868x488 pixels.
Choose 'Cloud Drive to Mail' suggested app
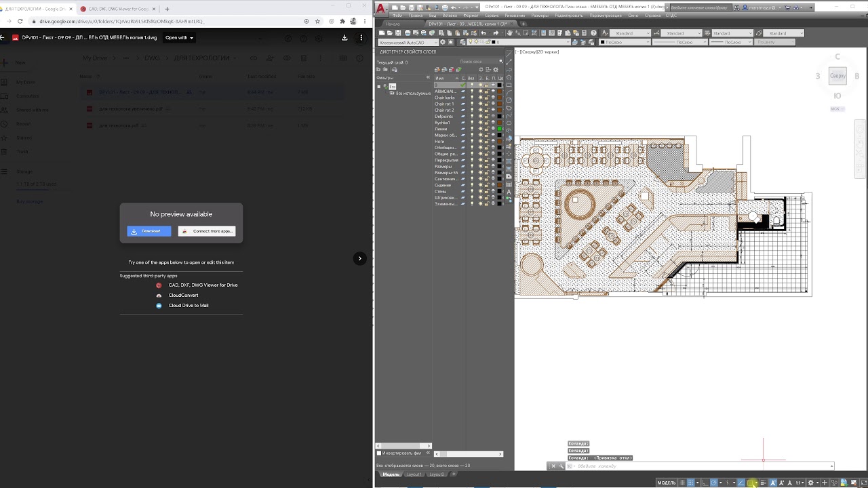coord(182,306)
